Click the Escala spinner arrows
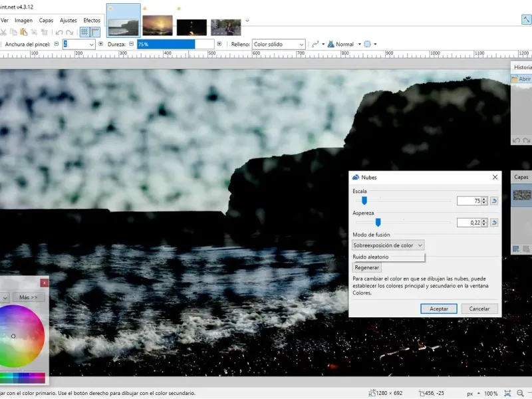 click(x=484, y=201)
